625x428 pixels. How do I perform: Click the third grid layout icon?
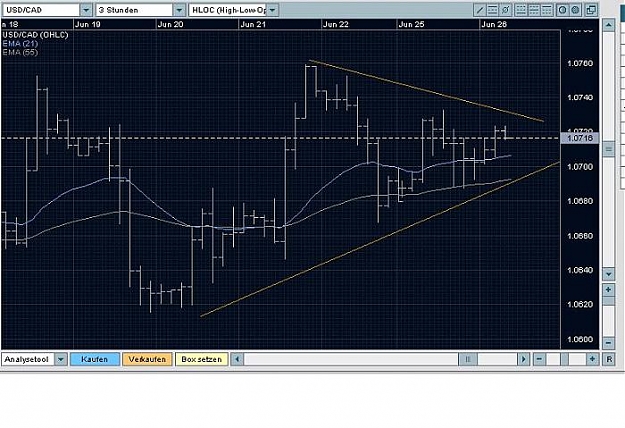pos(546,10)
